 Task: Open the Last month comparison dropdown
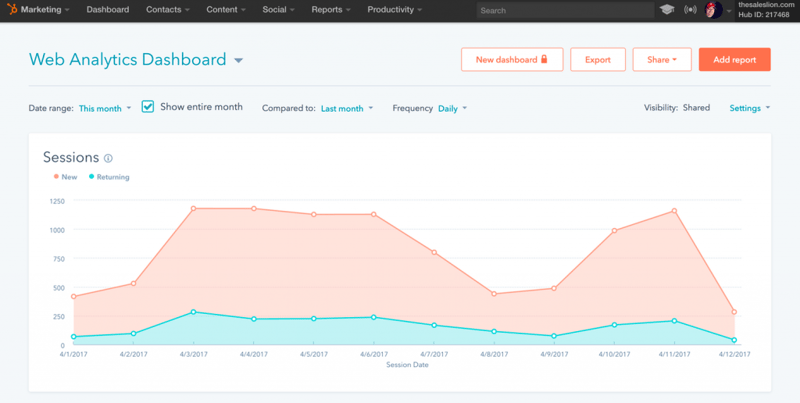pyautogui.click(x=347, y=108)
